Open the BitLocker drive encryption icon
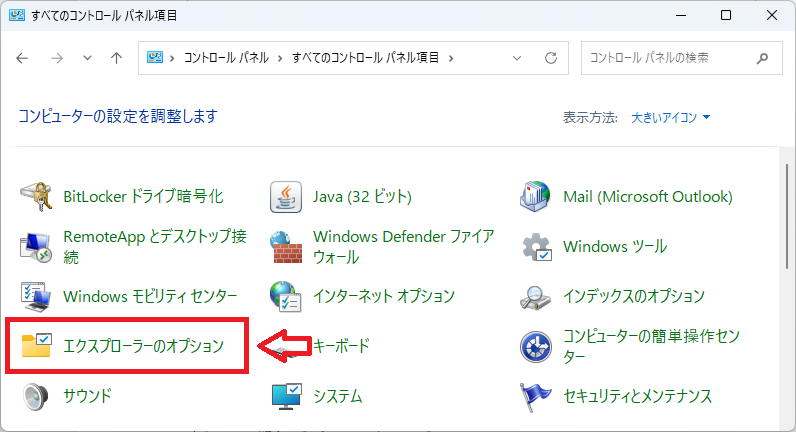The width and height of the screenshot is (796, 432). pyautogui.click(x=36, y=196)
